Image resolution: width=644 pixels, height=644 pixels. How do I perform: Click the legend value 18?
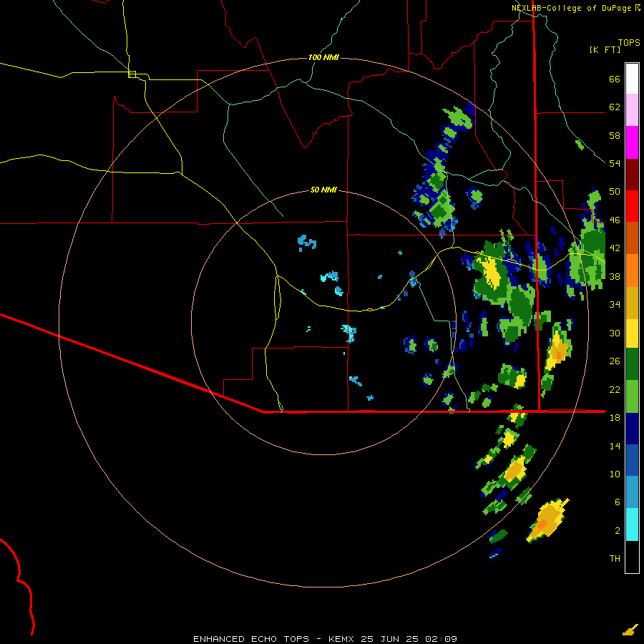point(615,418)
